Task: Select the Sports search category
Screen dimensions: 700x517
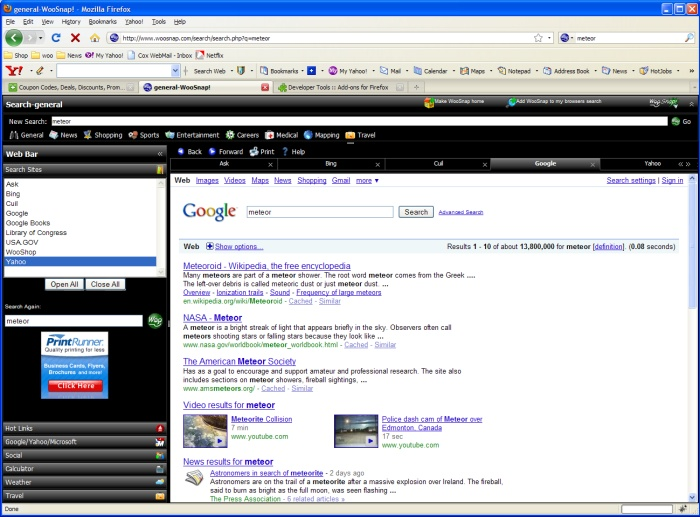Action: click(x=144, y=135)
